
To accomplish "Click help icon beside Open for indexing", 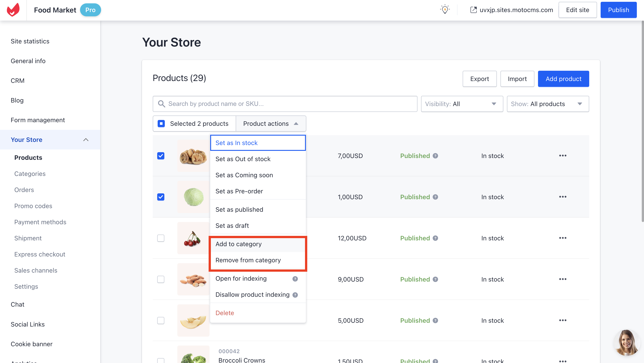I will pos(295,279).
